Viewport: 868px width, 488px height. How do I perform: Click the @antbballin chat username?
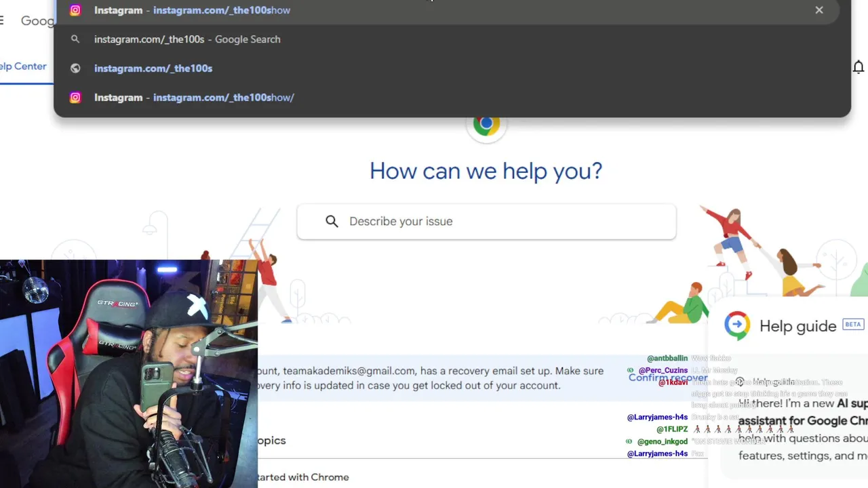[667, 359]
